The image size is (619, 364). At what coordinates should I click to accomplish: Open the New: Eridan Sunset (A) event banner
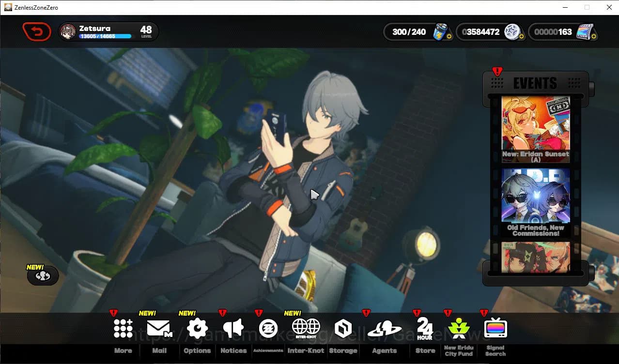pos(536,128)
